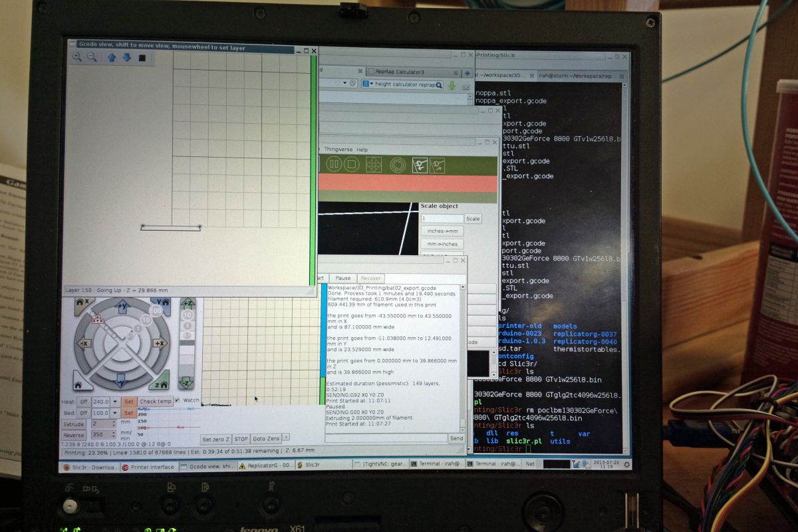Set the bed temperature
The image size is (798, 532).
pos(129,413)
